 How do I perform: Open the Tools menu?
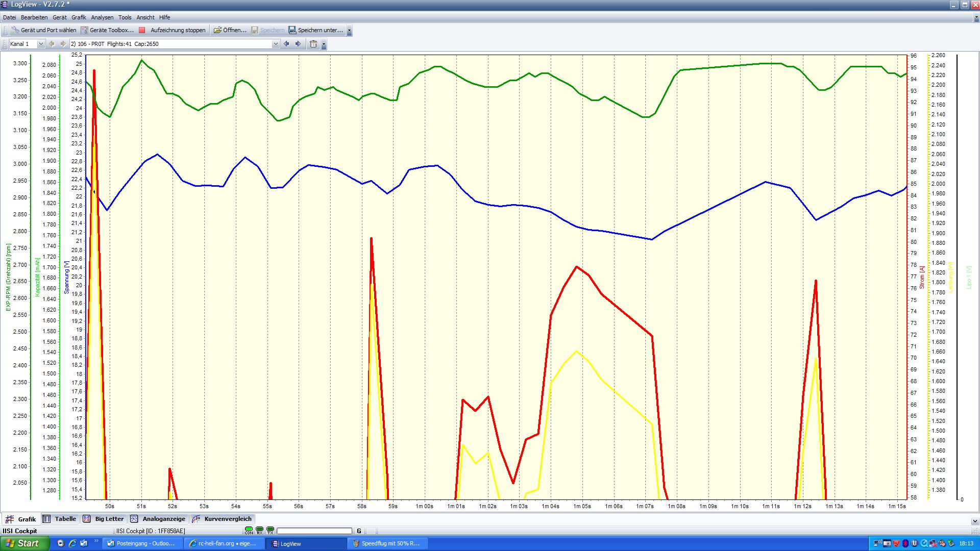[x=125, y=17]
